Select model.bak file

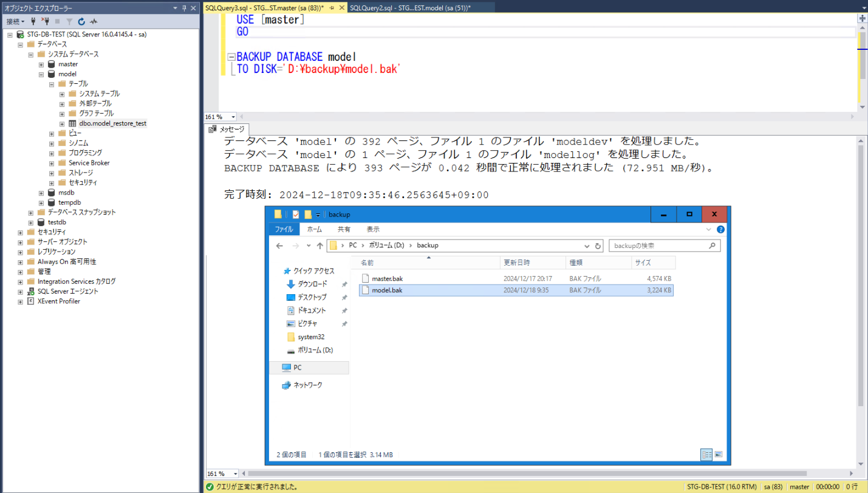pos(516,291)
